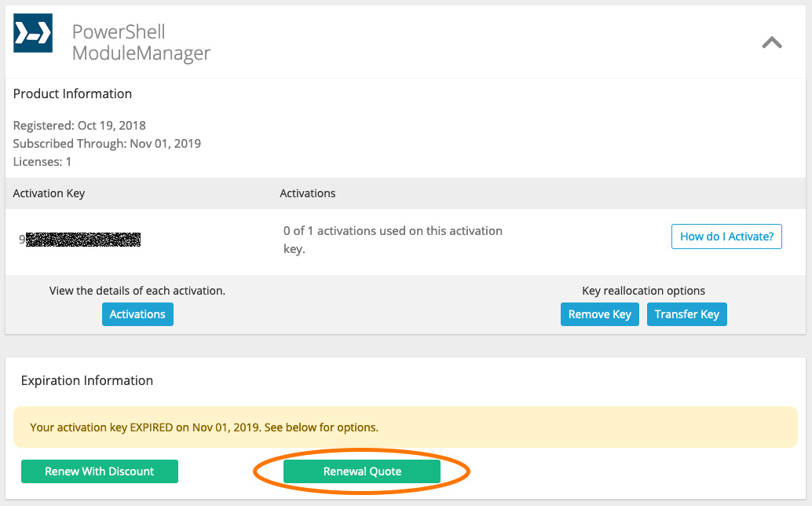Click the Remove Key button

pos(600,314)
